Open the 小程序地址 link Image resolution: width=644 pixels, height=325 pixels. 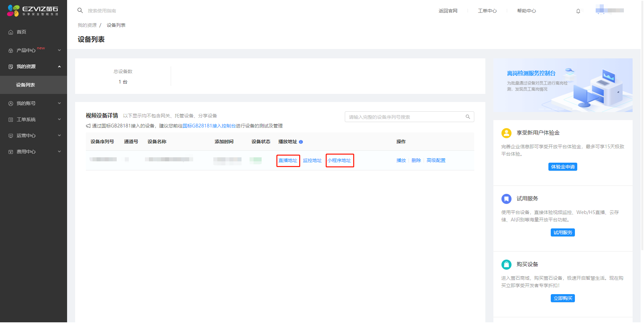pos(339,160)
